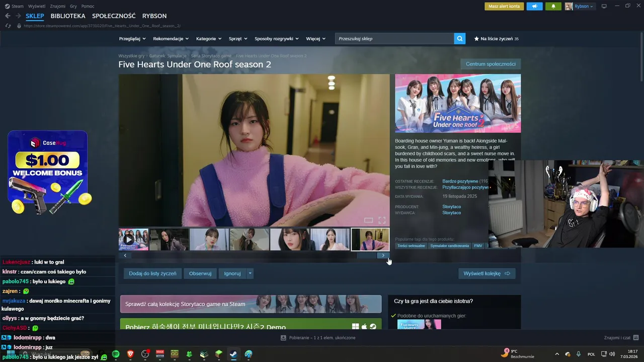
Task: Open the Paint palette taskbar icon
Action: pyautogui.click(x=249, y=354)
